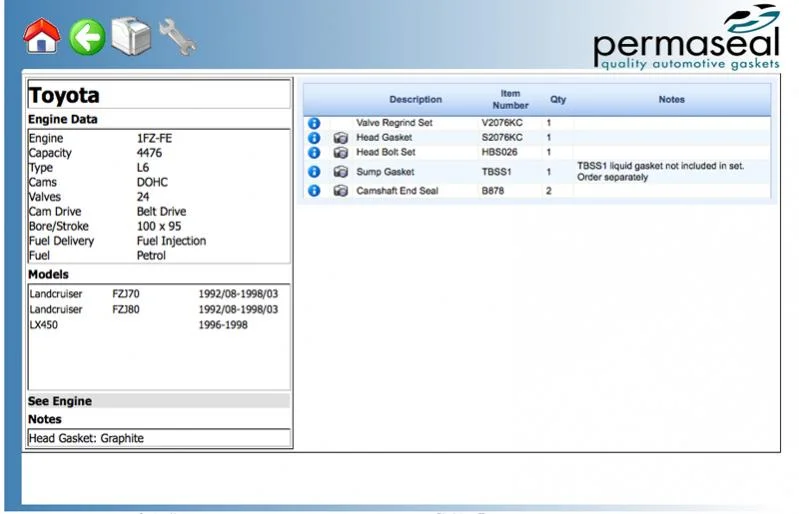799x514 pixels.
Task: Click the Belt Drive value
Action: [161, 211]
